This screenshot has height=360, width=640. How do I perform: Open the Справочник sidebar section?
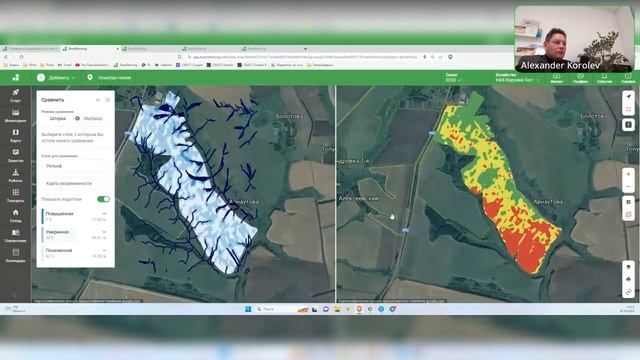(16, 236)
